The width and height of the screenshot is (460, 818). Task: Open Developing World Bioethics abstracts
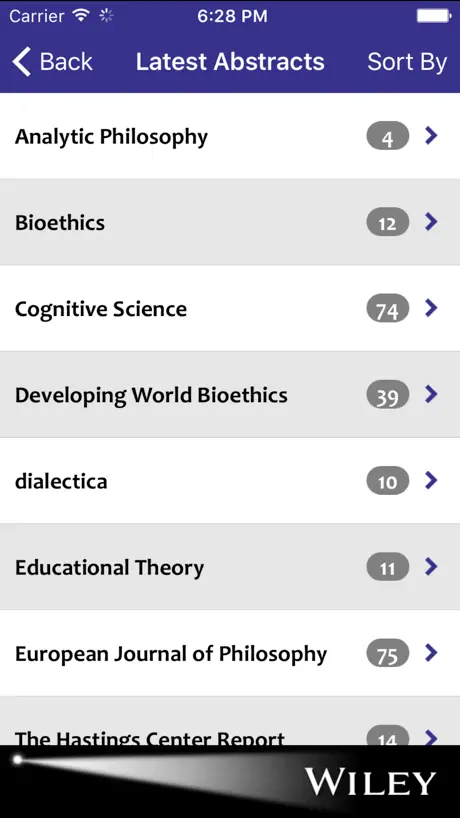point(230,394)
